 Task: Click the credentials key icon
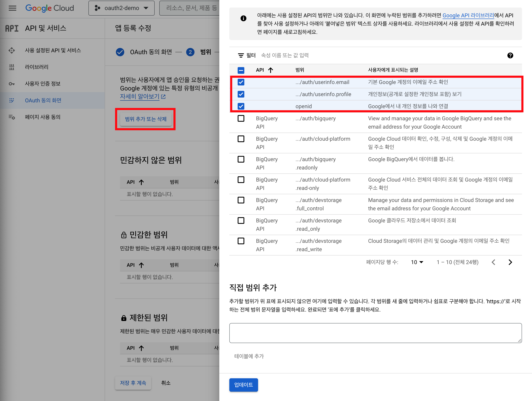pyautogui.click(x=11, y=84)
